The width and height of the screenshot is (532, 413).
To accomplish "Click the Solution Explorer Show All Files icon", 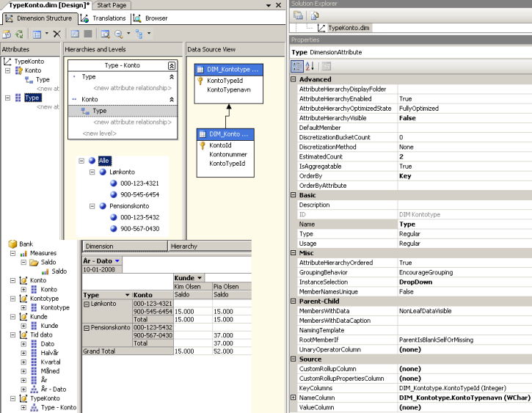I will [x=315, y=15].
